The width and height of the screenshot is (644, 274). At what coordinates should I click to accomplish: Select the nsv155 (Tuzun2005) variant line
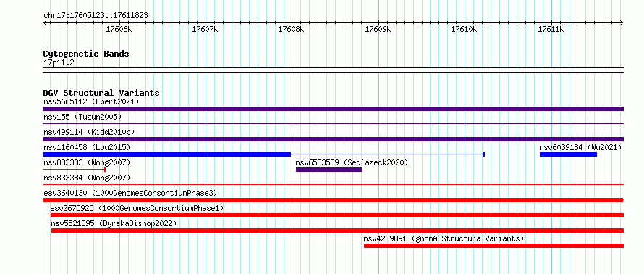333,124
